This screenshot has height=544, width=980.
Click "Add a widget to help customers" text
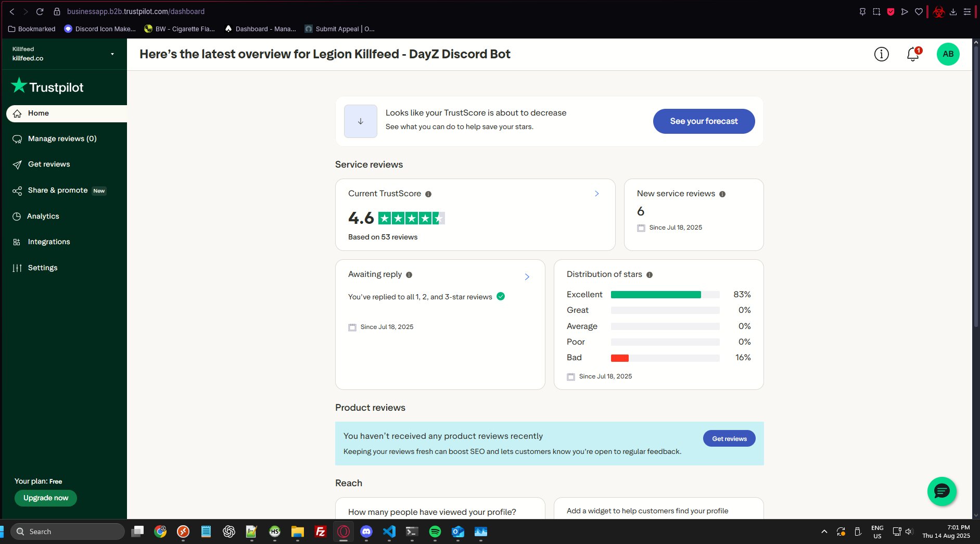(647, 511)
